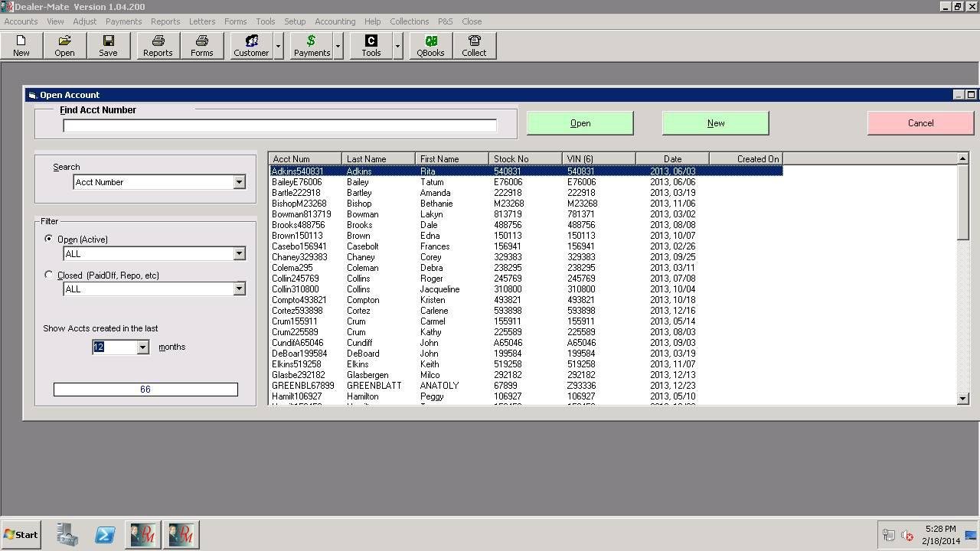980x551 pixels.
Task: Open the Closed ALL dropdown
Action: (239, 289)
